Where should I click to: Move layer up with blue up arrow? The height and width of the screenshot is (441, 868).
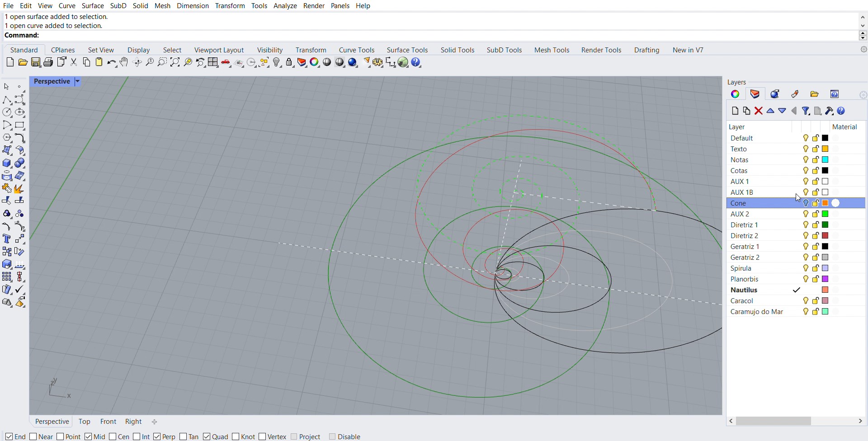771,111
